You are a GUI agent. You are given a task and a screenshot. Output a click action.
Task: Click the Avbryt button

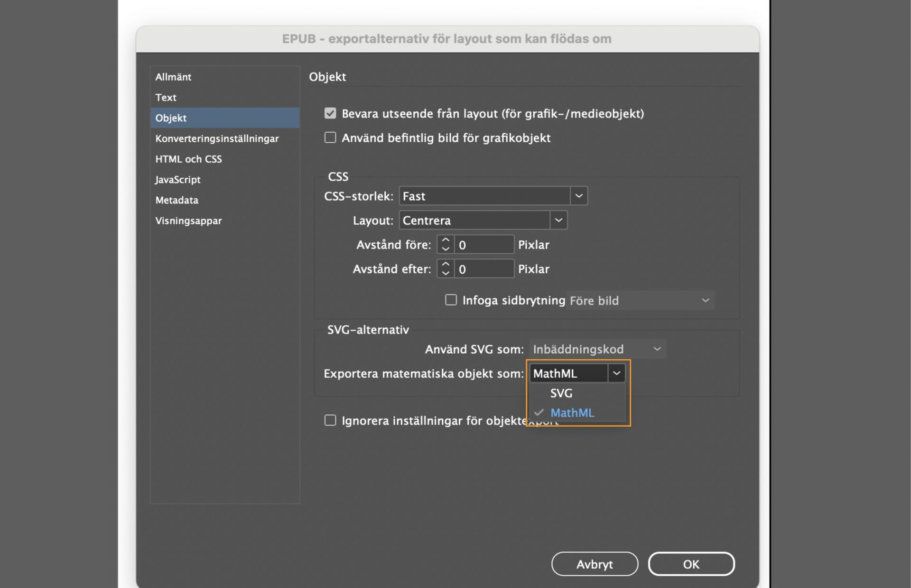pos(595,564)
